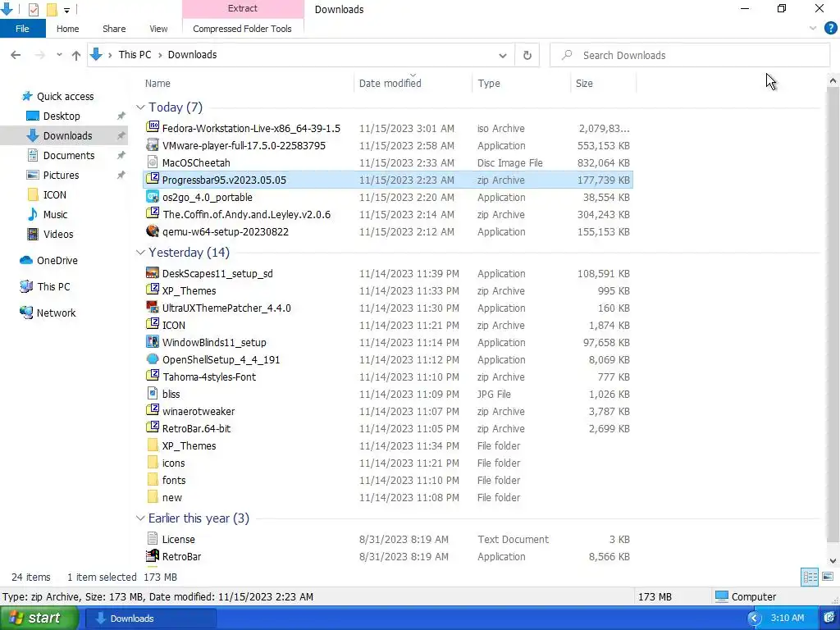Click Downloads taskbar button

[x=151, y=619]
